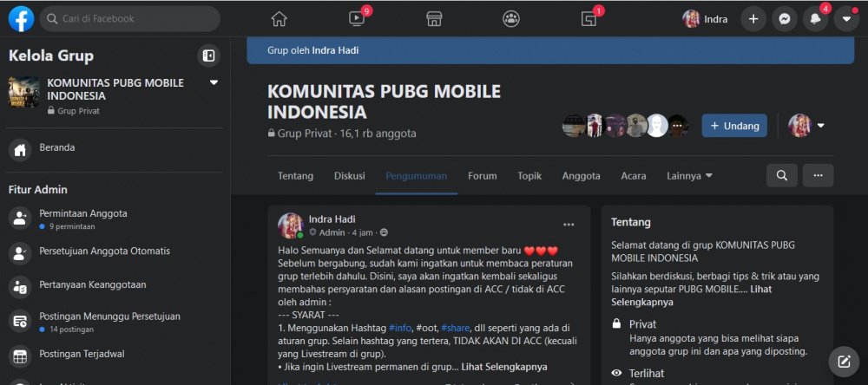Click the plus Create icon

tap(753, 19)
